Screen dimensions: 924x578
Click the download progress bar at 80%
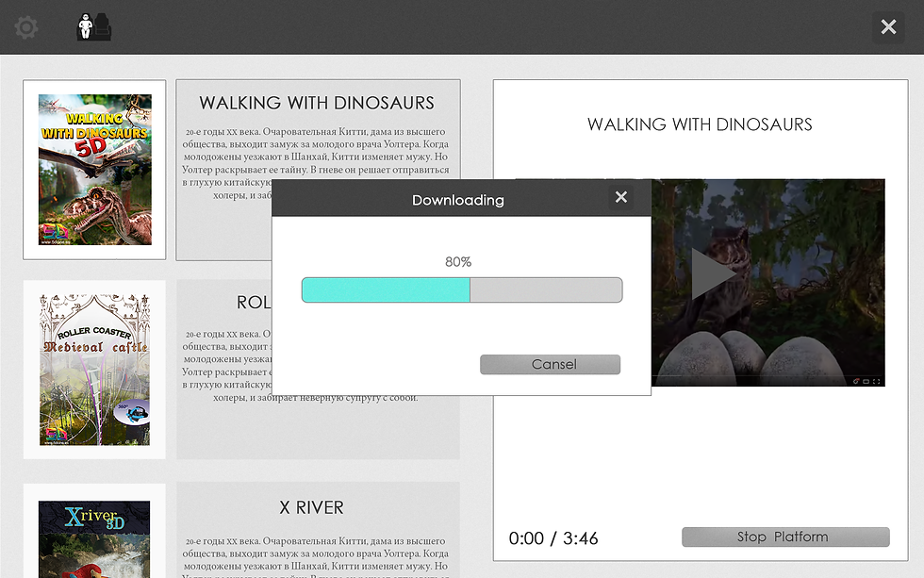[x=462, y=289]
